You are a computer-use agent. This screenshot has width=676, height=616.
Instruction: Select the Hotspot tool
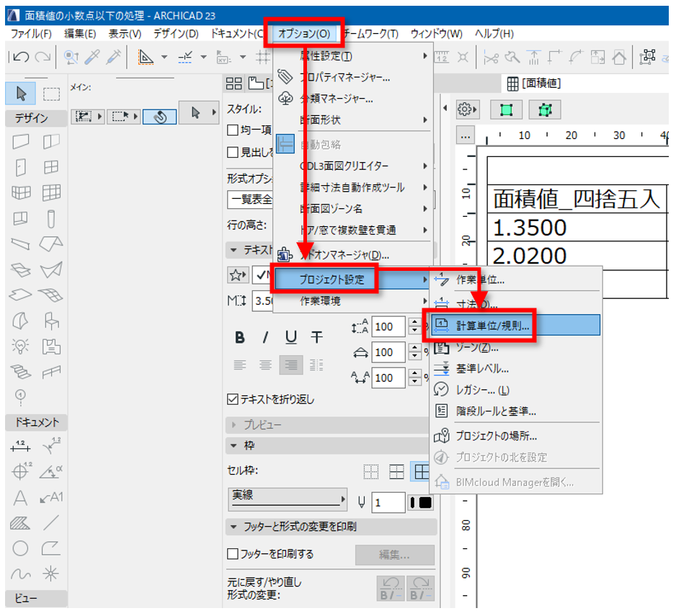tap(51, 573)
